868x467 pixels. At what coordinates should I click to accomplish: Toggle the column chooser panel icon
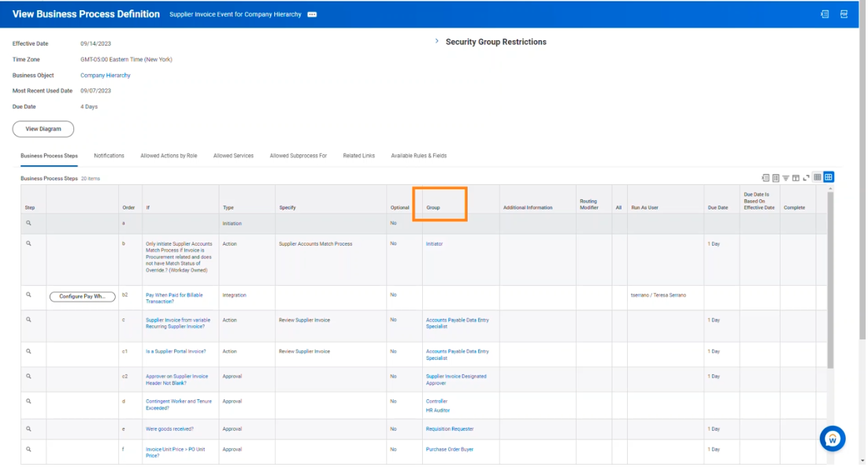pyautogui.click(x=796, y=178)
